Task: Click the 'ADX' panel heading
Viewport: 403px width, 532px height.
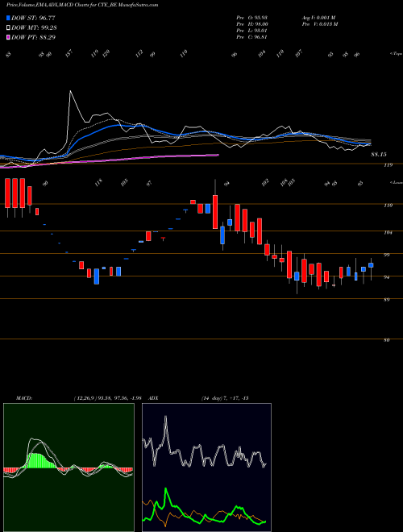Action: point(153,398)
